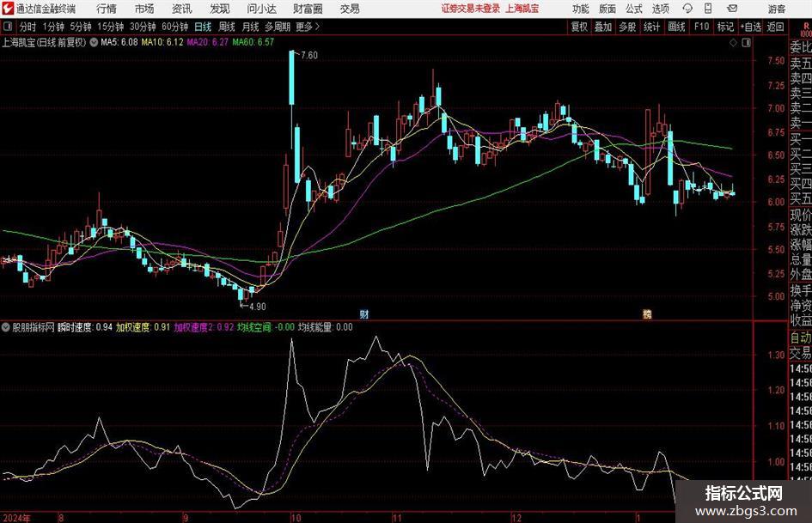The height and width of the screenshot is (523, 812).
Task: Click the 股朋指标网 indicator name
Action: coord(34,327)
